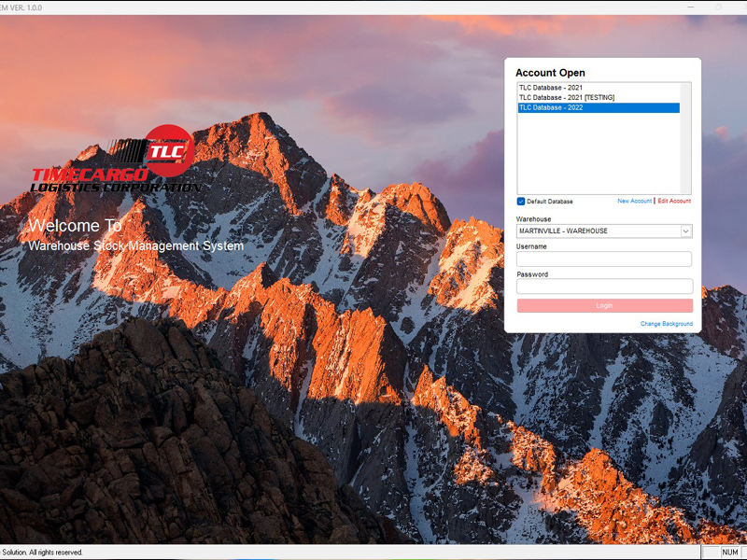Expand the Warehouse dropdown arrow

point(685,231)
